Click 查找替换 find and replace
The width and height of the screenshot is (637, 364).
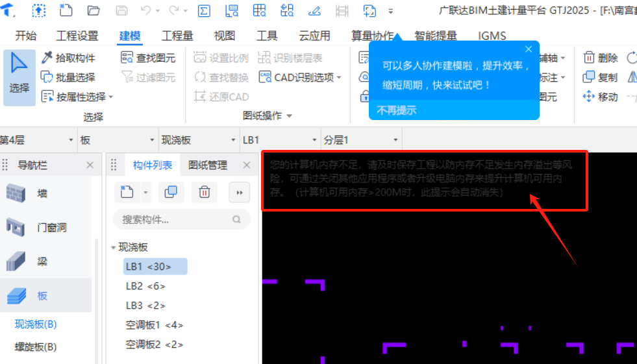(x=221, y=77)
